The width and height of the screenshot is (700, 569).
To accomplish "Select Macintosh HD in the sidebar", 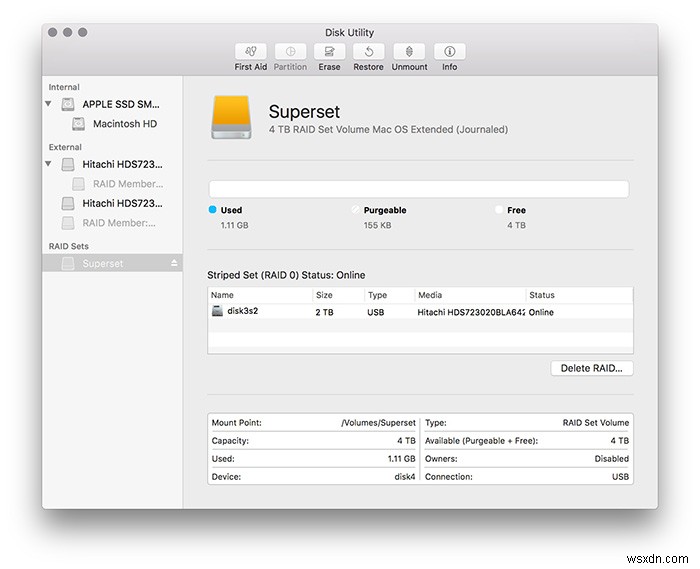I will pyautogui.click(x=125, y=124).
